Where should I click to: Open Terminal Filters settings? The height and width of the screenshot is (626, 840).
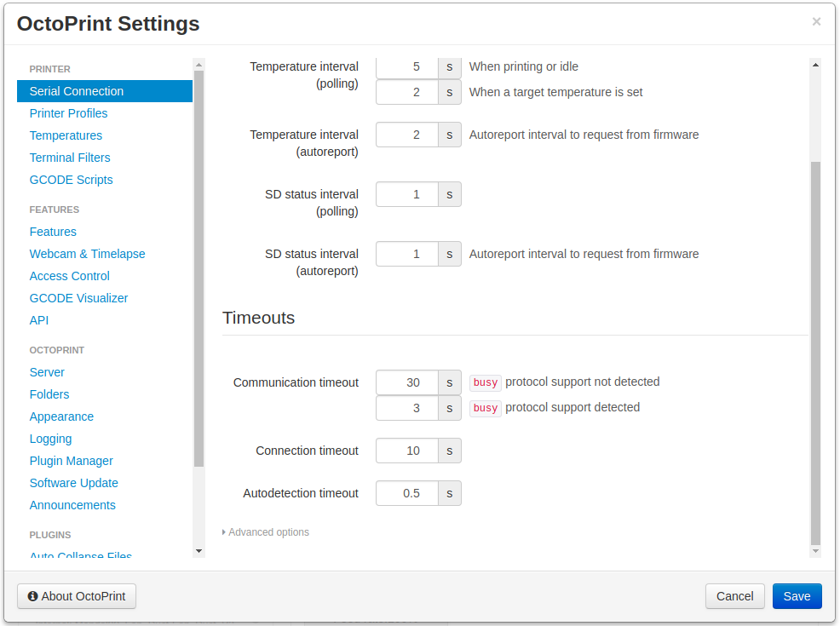[x=70, y=157]
